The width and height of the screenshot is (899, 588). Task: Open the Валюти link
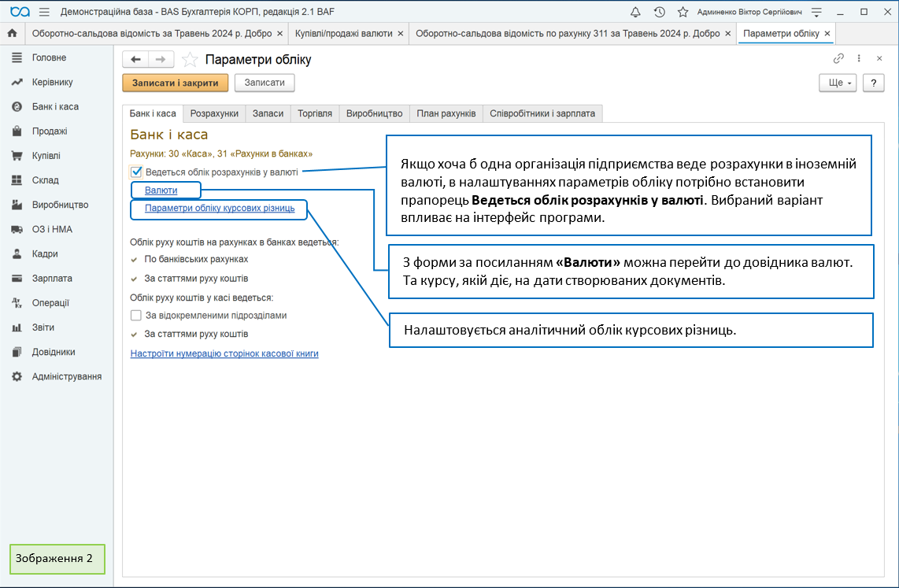click(161, 190)
